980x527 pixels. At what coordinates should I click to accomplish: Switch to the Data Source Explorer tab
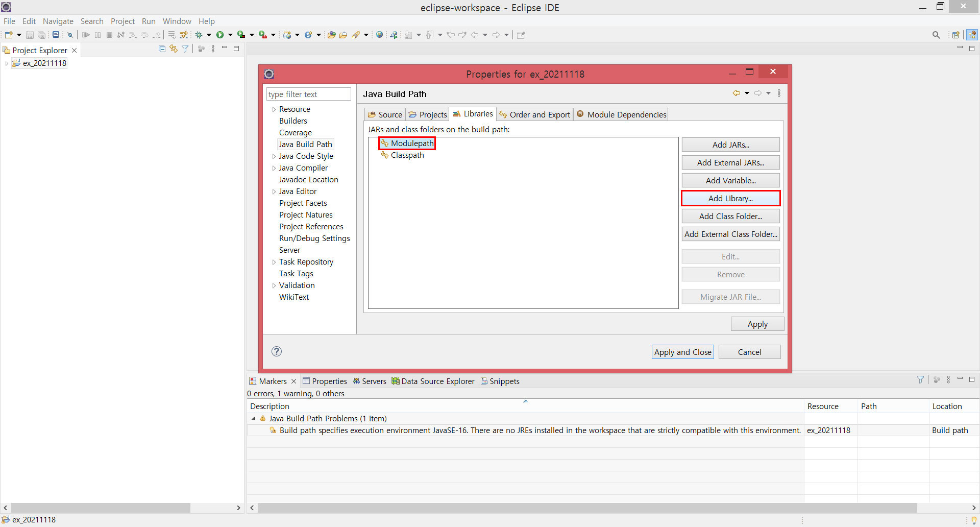tap(433, 381)
